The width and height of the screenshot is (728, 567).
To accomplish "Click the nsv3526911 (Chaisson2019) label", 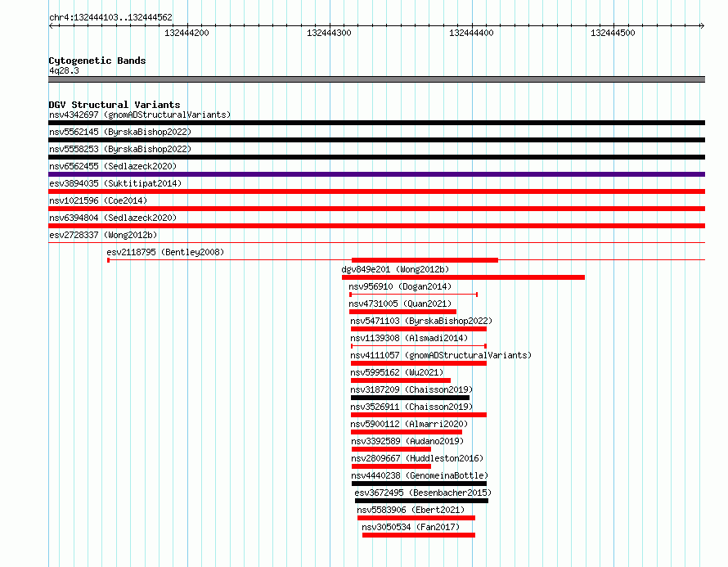I will 411,407.
